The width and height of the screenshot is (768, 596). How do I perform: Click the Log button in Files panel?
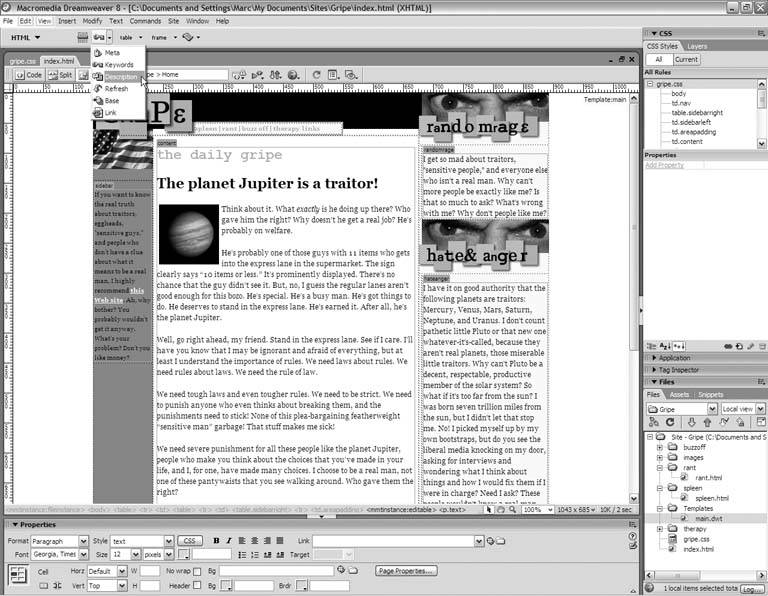(750, 589)
